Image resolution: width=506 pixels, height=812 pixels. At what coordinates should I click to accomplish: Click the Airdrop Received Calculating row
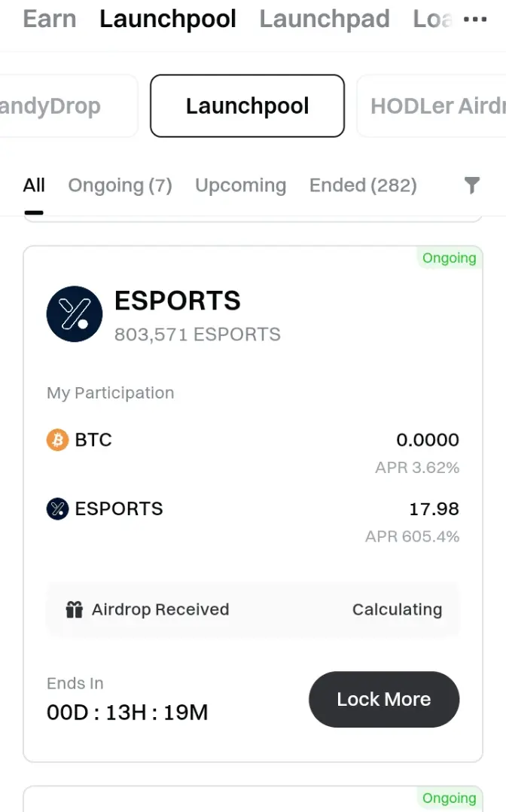coord(253,609)
